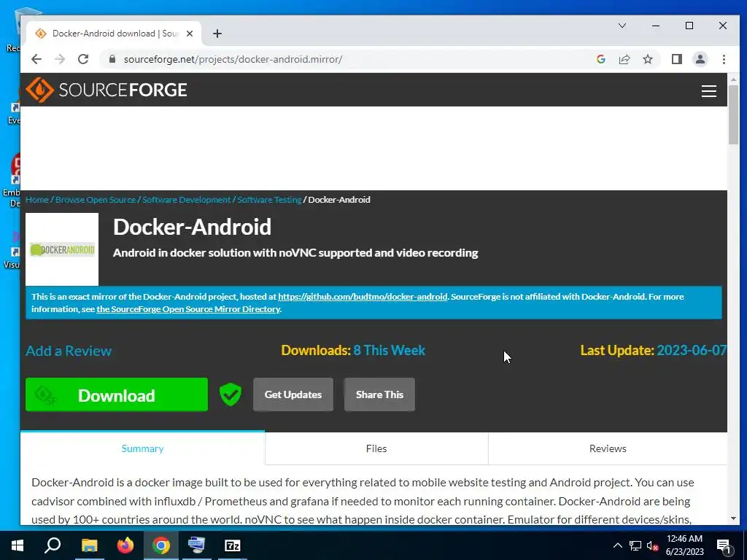This screenshot has width=747, height=560.
Task: Click the Docker-Android page heading
Action: tap(192, 227)
